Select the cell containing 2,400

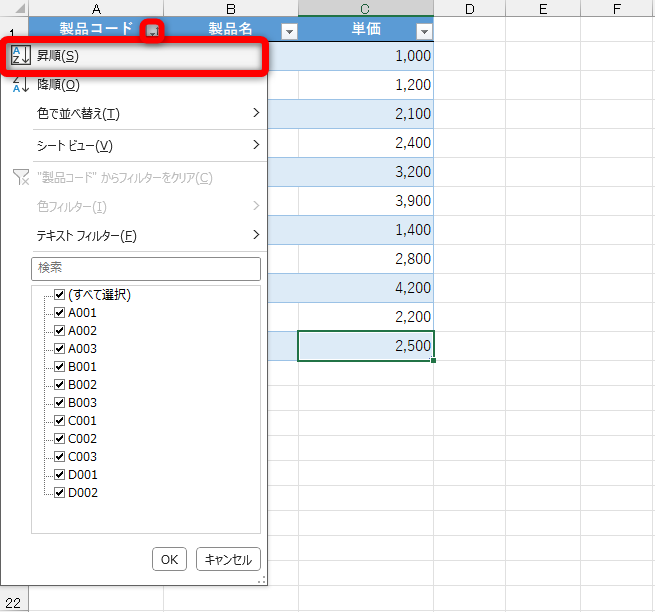(366, 143)
